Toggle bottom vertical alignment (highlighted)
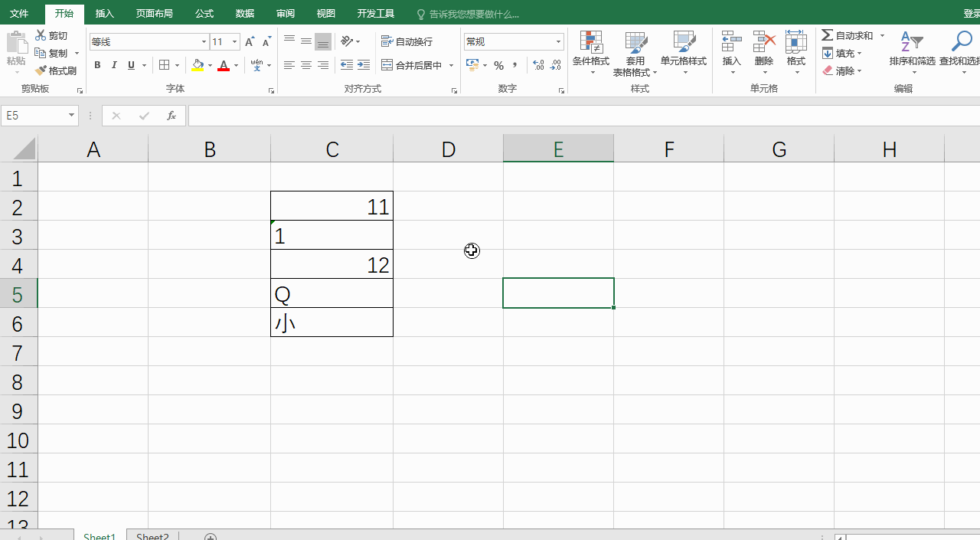Viewport: 980px width, 540px height. pos(323,41)
